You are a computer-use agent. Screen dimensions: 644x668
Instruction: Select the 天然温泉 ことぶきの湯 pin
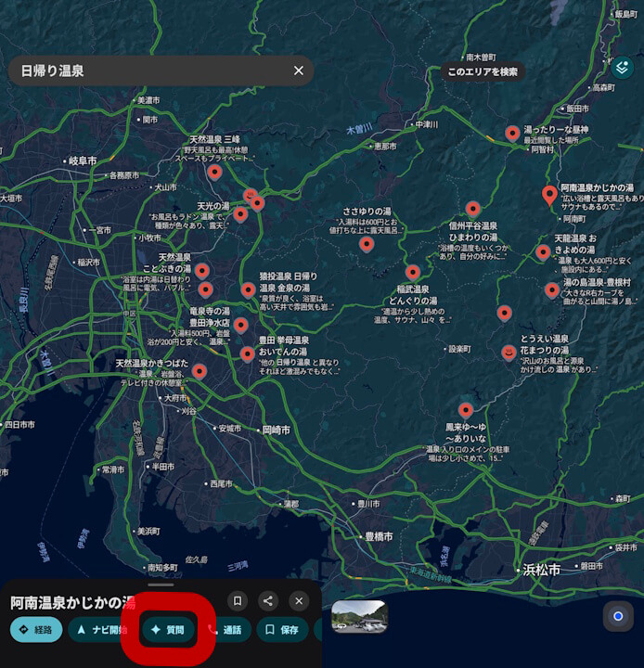coord(202,271)
